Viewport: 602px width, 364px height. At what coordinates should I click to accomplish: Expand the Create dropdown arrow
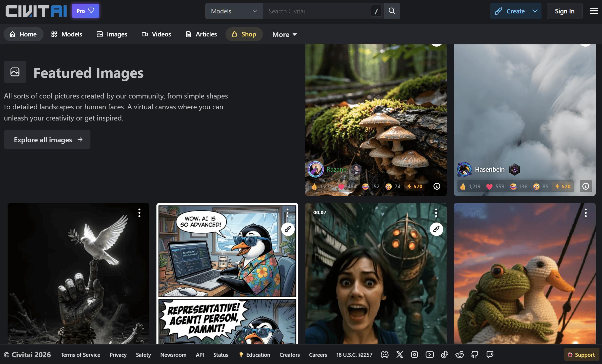pos(535,11)
